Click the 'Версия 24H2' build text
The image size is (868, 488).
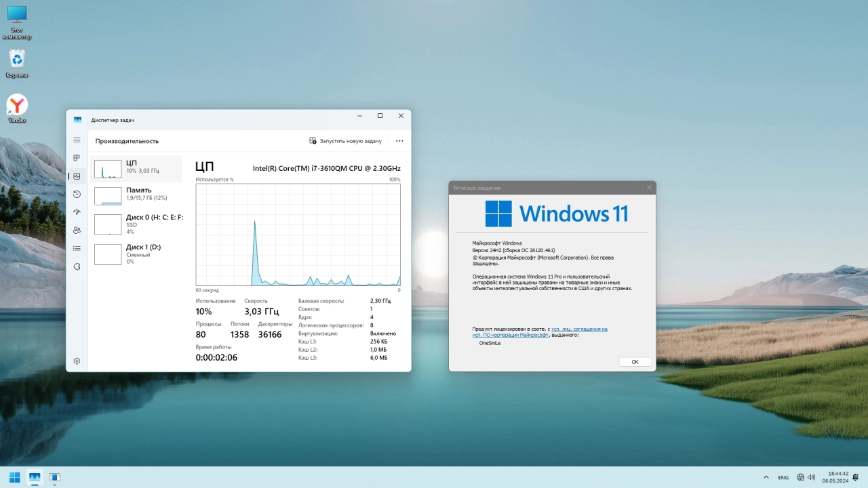513,250
